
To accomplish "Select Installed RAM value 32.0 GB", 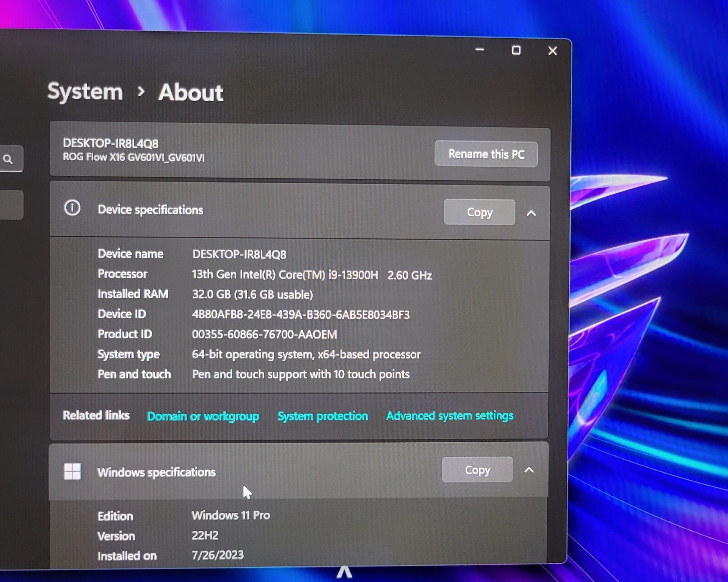I will (x=253, y=294).
